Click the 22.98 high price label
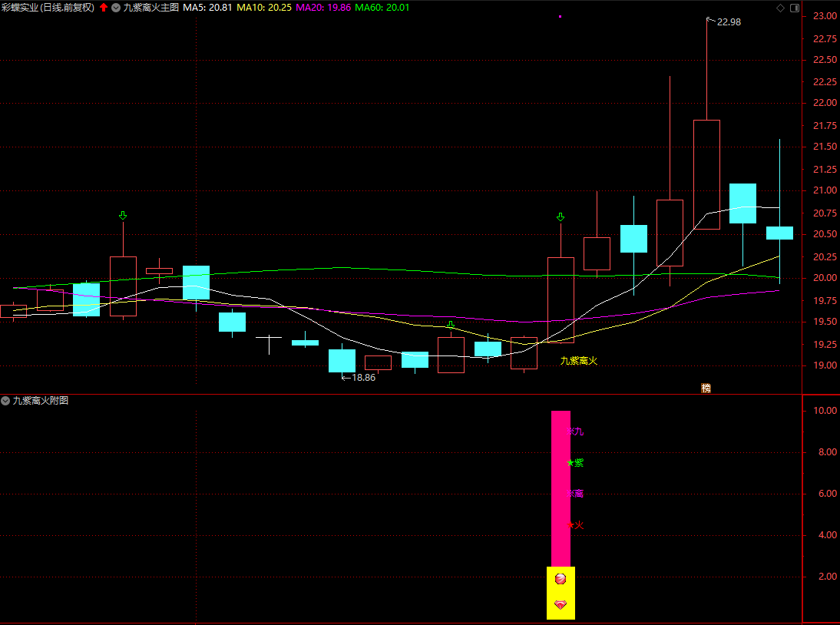The width and height of the screenshot is (840, 625). (729, 22)
